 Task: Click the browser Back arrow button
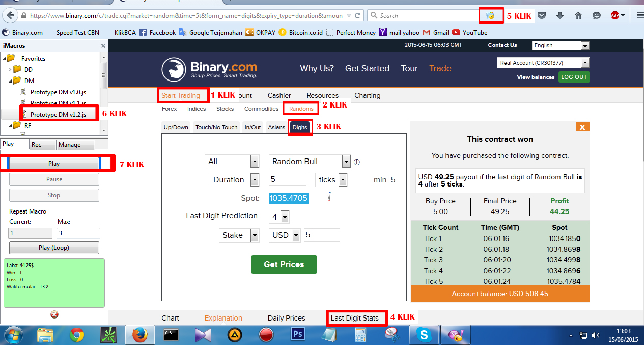(11, 15)
